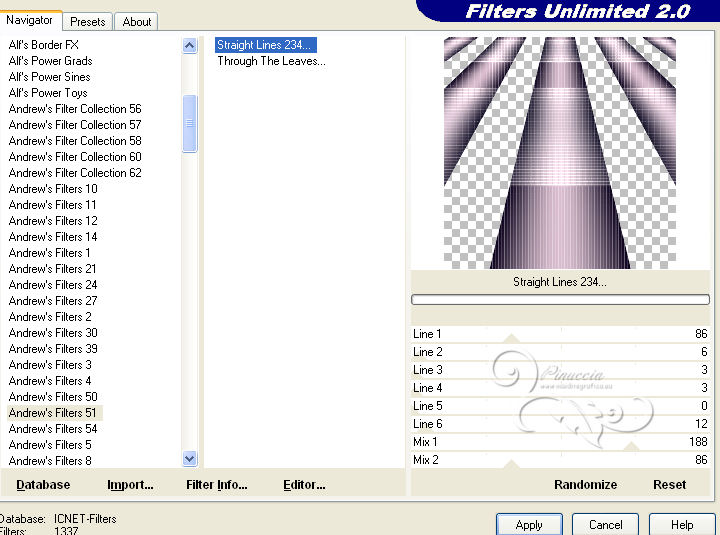This screenshot has height=535, width=720.
Task: Click the filter list scroll up arrow
Action: click(x=189, y=45)
